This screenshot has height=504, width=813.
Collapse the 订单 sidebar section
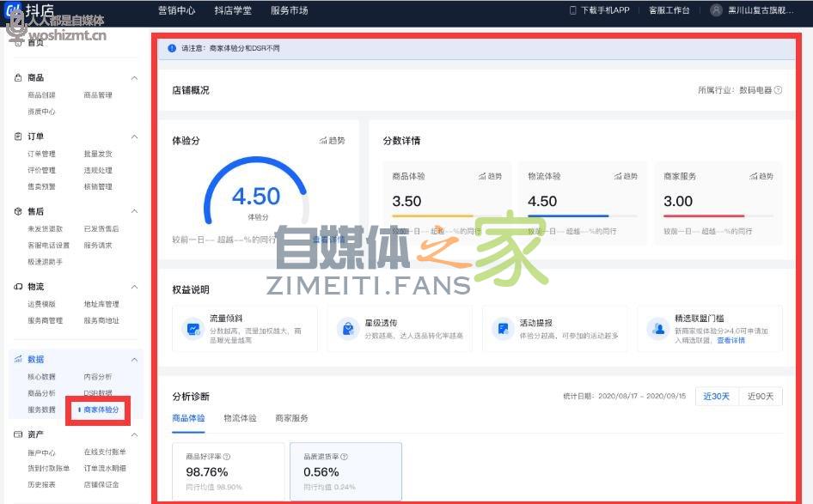pyautogui.click(x=134, y=137)
